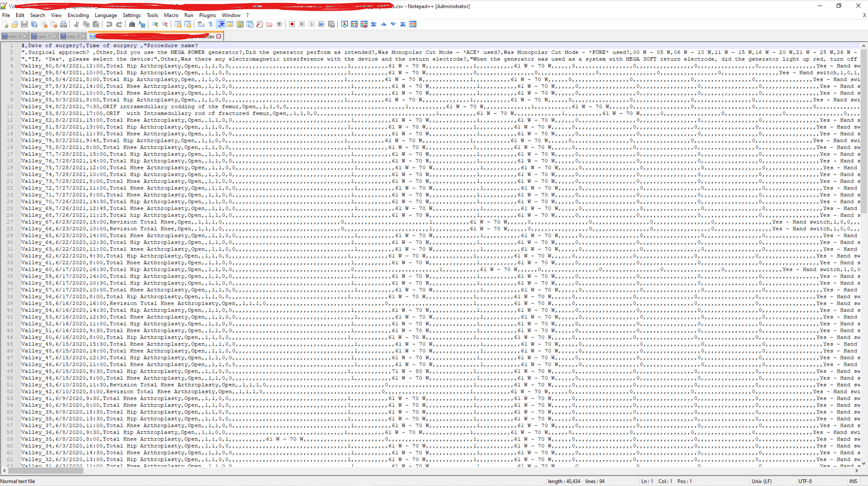Click 'Unix (LF)' in status bar
This screenshot has height=486, width=868.
[761, 481]
